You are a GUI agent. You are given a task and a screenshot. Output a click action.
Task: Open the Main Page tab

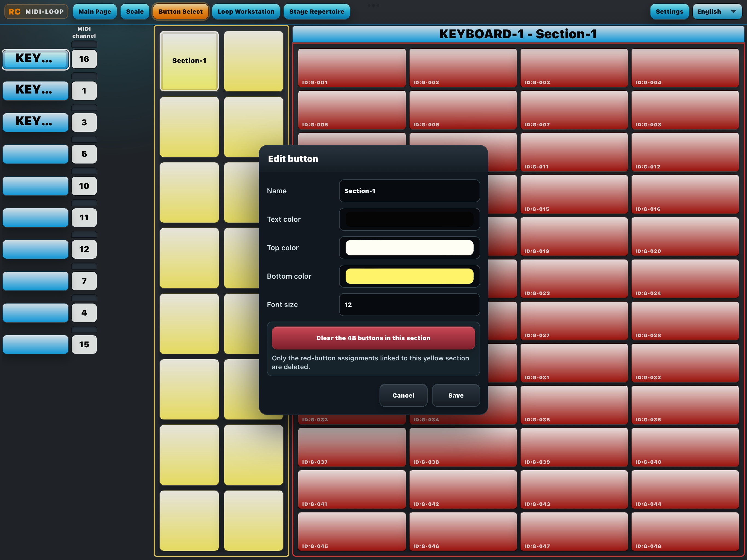[95, 11]
